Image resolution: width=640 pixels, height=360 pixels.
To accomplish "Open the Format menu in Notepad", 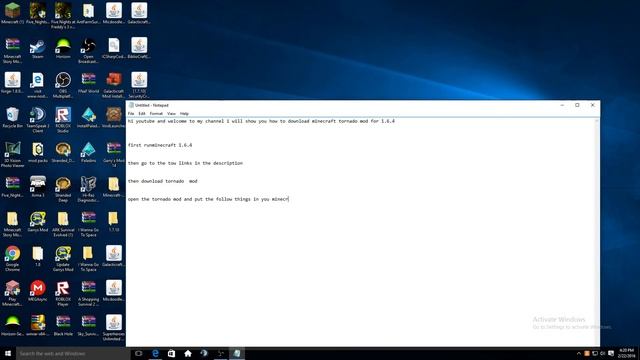I will coord(156,113).
